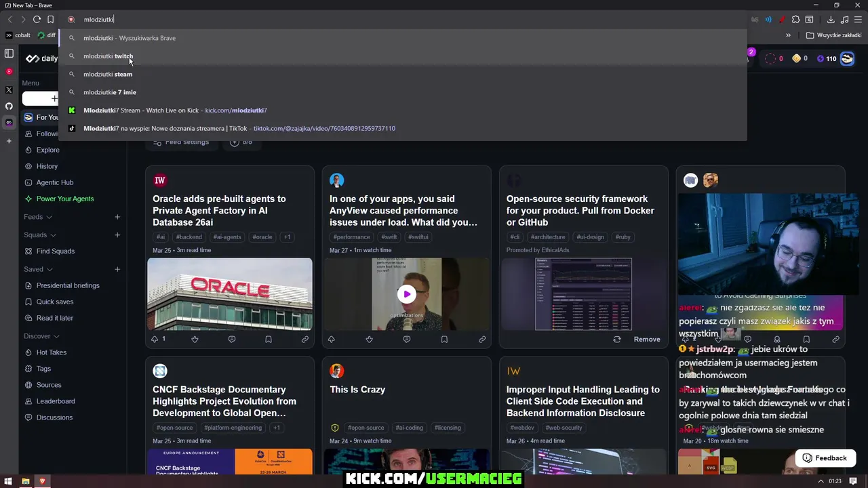The width and height of the screenshot is (868, 488).
Task: Open the Downloads icon in the toolbar
Action: (x=831, y=20)
